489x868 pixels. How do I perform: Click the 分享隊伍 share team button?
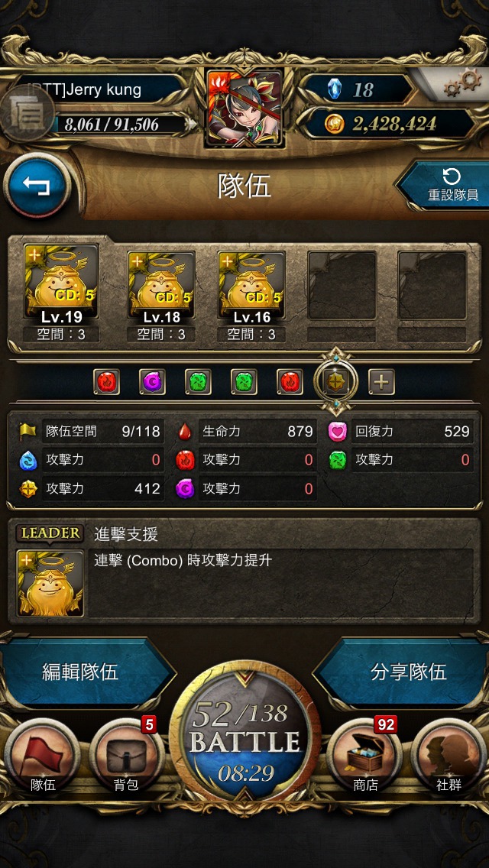[x=404, y=672]
